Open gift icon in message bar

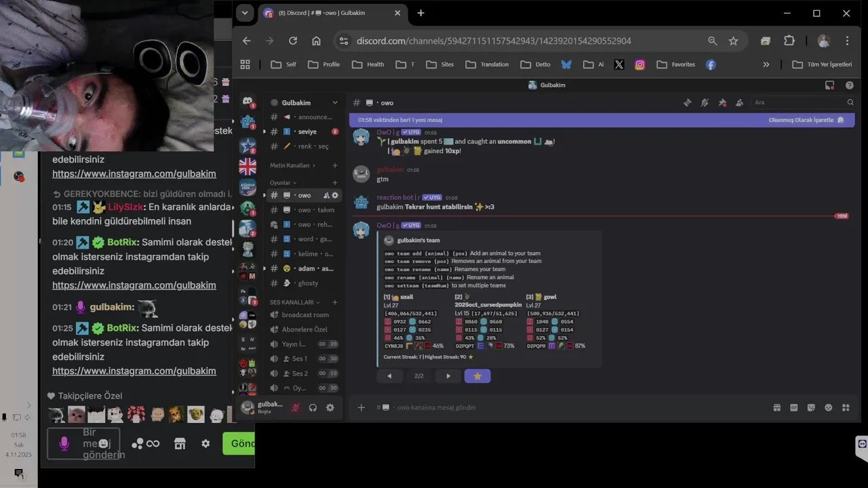[x=776, y=407]
